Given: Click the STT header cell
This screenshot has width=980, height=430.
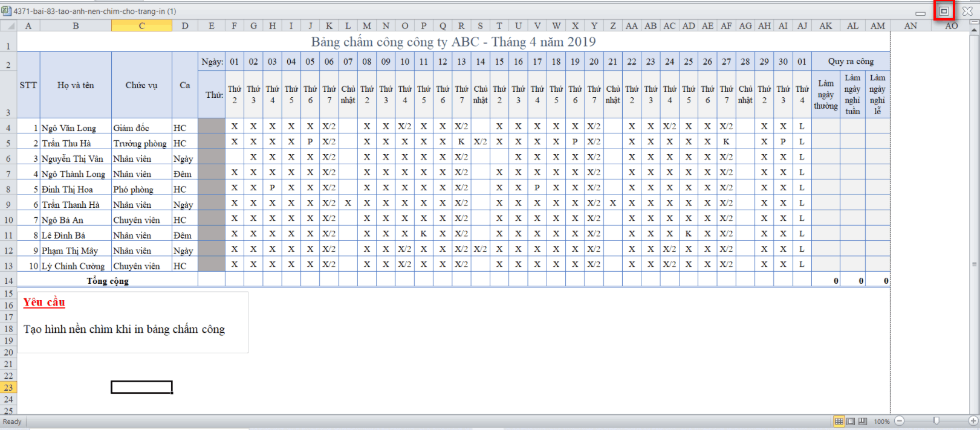Looking at the screenshot, I should 28,85.
